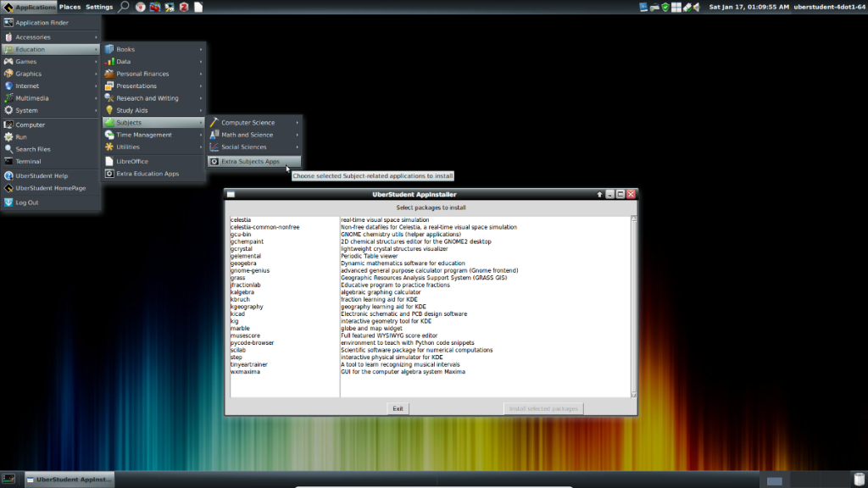
Task: Click the speaker volume tray icon
Action: pos(697,7)
